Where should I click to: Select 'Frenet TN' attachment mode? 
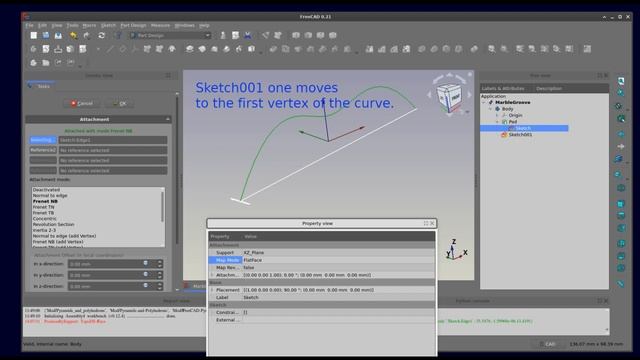pos(43,207)
